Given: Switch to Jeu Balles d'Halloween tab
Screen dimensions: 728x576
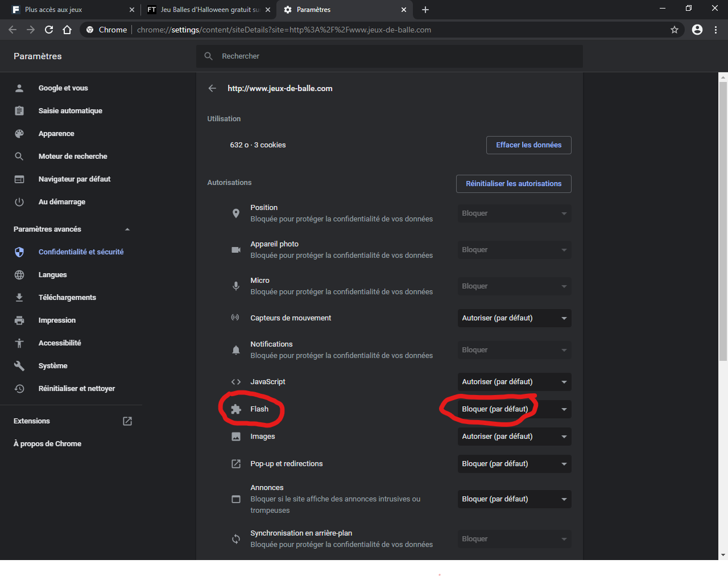Looking at the screenshot, I should click(x=208, y=10).
